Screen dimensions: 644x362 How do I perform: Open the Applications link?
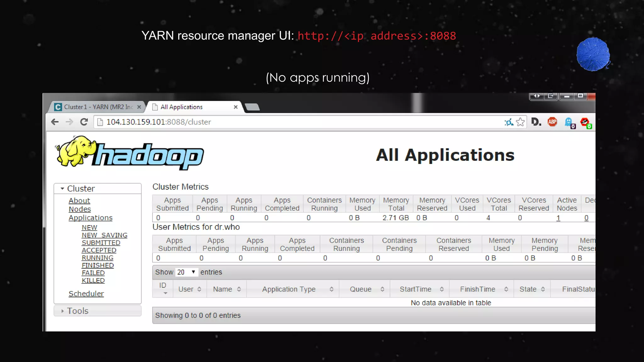pyautogui.click(x=91, y=218)
